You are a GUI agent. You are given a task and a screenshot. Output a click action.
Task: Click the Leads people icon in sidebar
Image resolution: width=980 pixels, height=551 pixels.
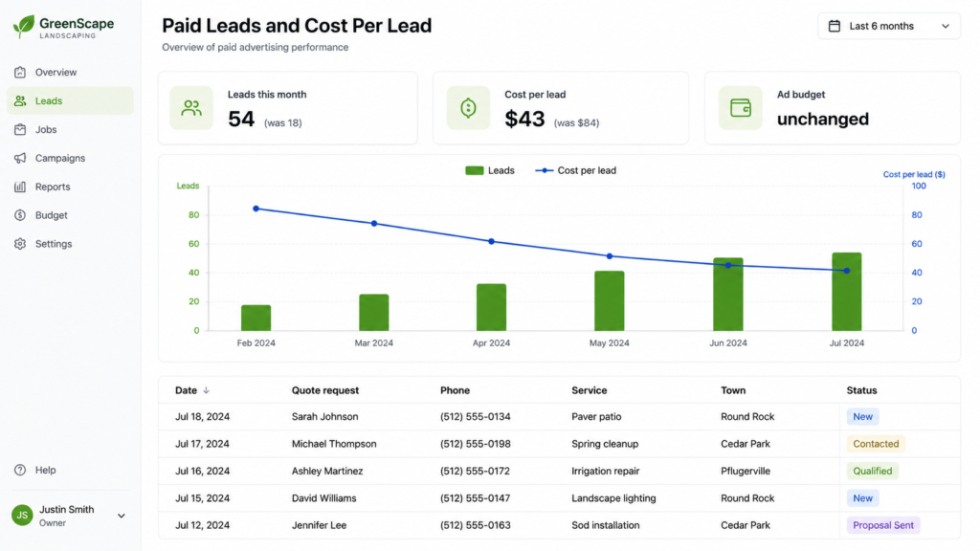pyautogui.click(x=20, y=100)
